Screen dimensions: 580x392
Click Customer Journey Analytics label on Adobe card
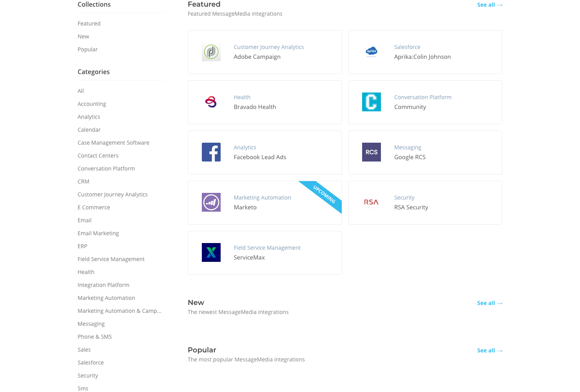pyautogui.click(x=269, y=47)
